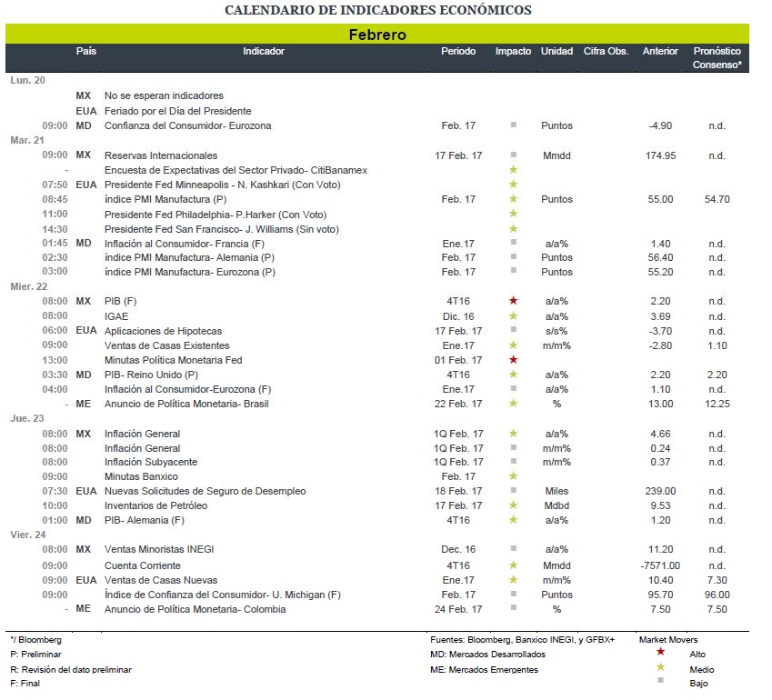Click the yellow star beside IGAE
The height and width of the screenshot is (700, 772).
(x=513, y=315)
